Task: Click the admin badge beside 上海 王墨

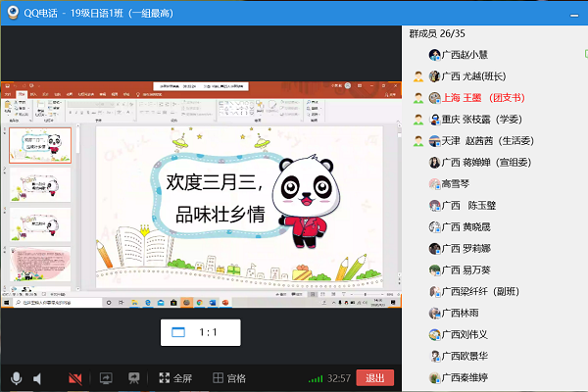Action: coord(418,98)
